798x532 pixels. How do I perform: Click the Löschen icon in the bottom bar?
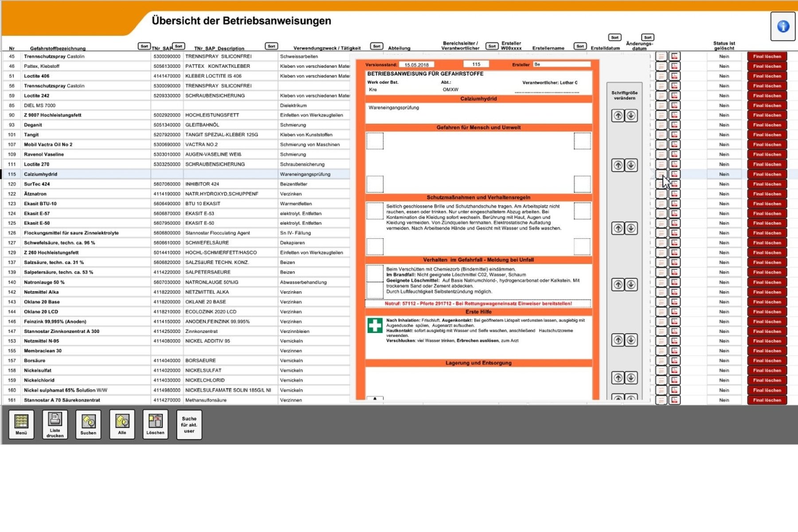155,424
